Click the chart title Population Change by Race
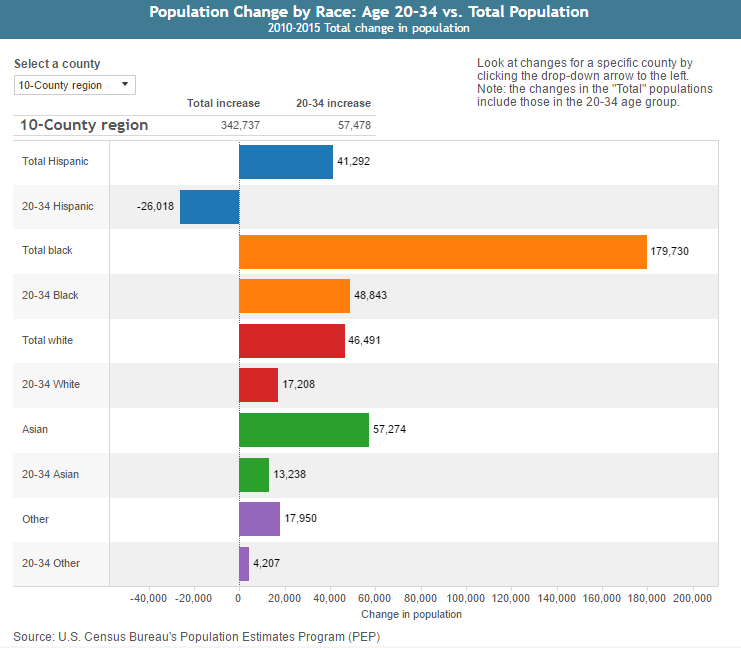 [369, 11]
